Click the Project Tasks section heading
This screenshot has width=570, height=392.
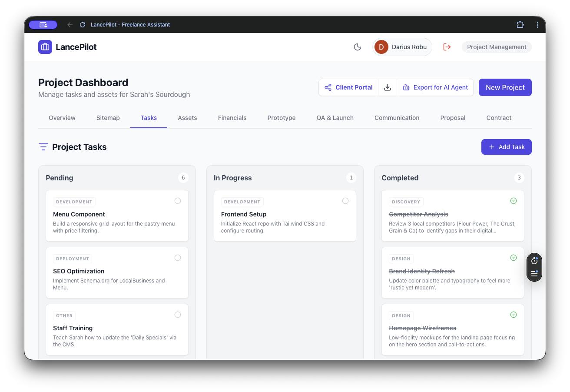point(80,147)
